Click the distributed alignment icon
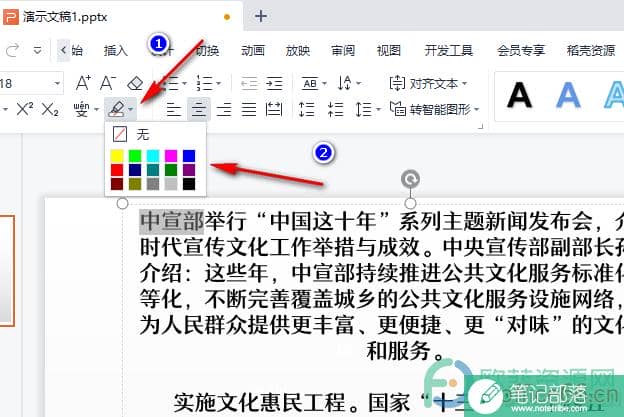Screen dimensions: 624x417 [x=274, y=109]
